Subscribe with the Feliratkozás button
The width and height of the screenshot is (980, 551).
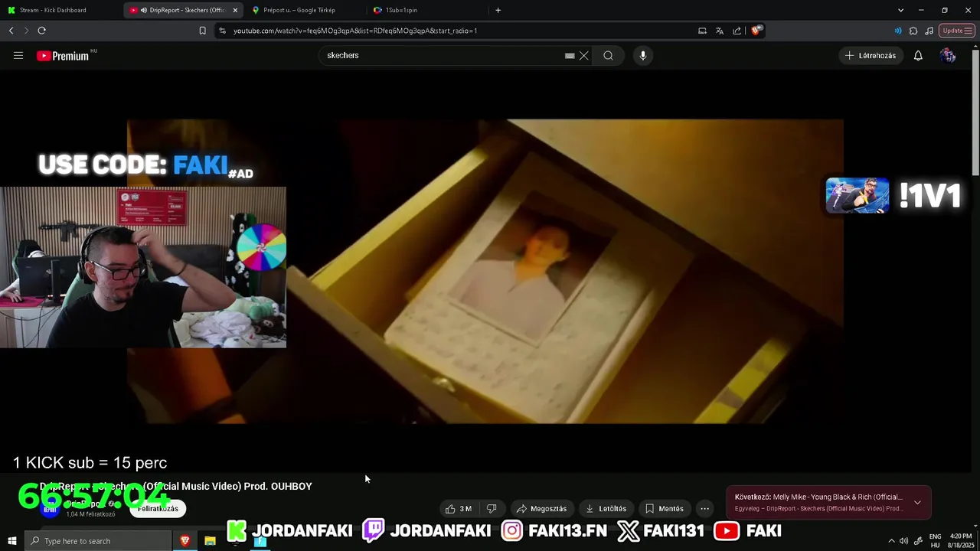(x=158, y=508)
